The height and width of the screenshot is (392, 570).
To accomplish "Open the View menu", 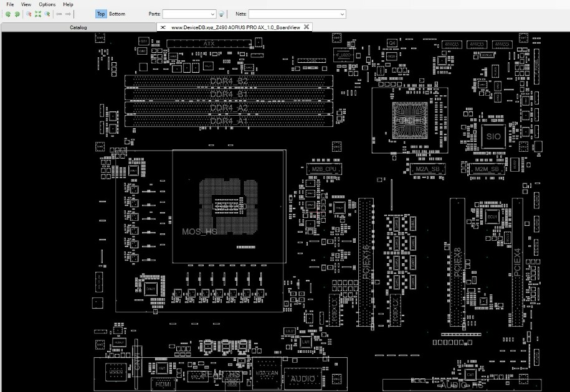I will coord(26,4).
